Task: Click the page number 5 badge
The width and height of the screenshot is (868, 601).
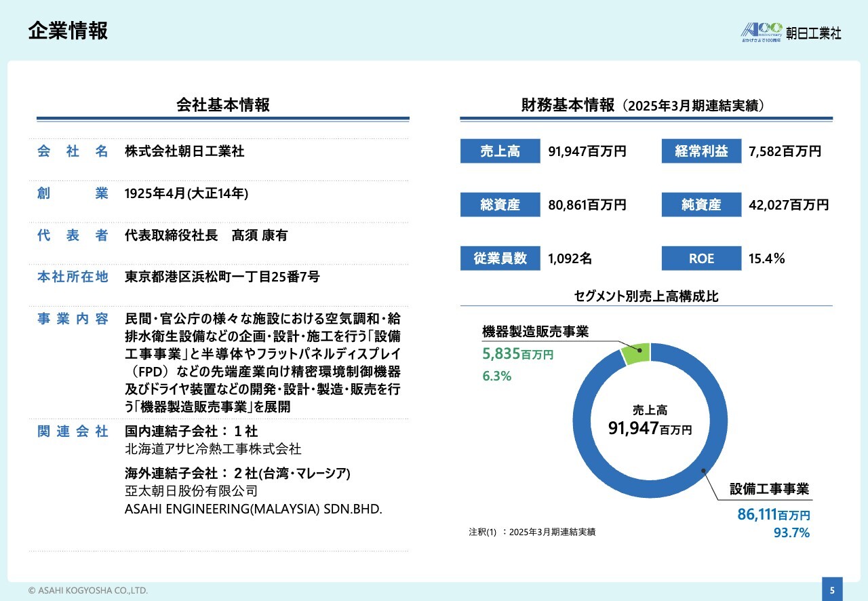Action: coord(832,589)
